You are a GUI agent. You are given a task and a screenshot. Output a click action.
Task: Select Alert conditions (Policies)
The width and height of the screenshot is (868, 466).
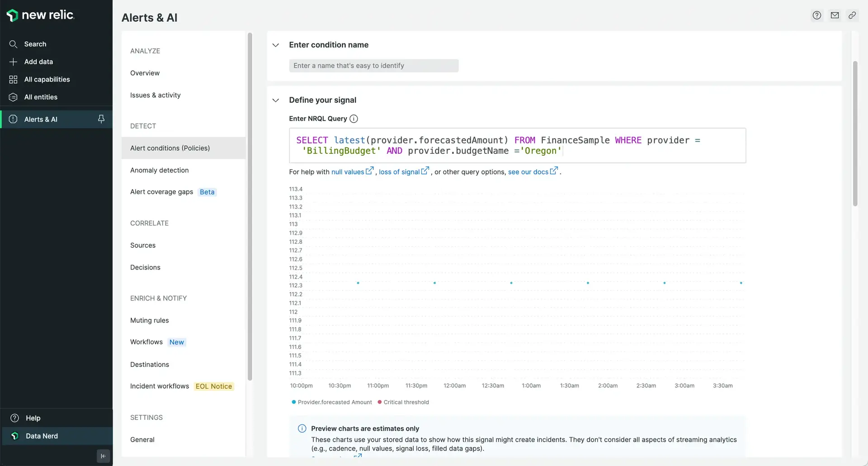[184, 148]
